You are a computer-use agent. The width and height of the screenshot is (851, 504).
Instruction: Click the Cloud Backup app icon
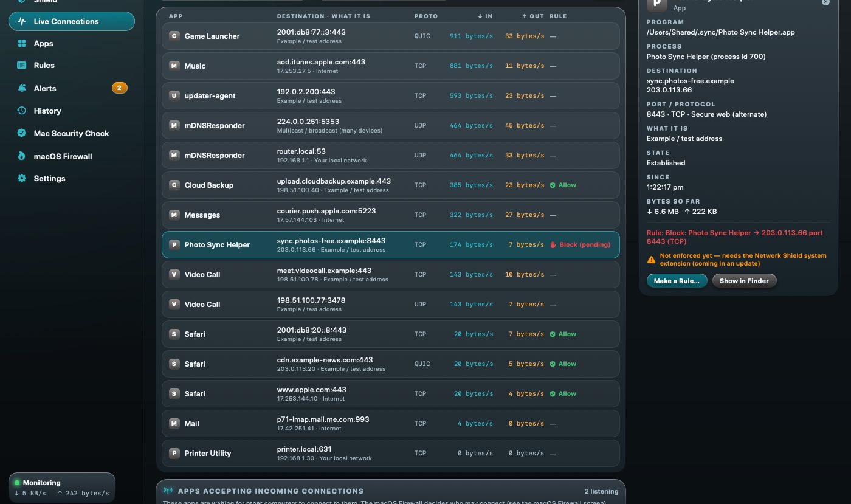pos(174,185)
